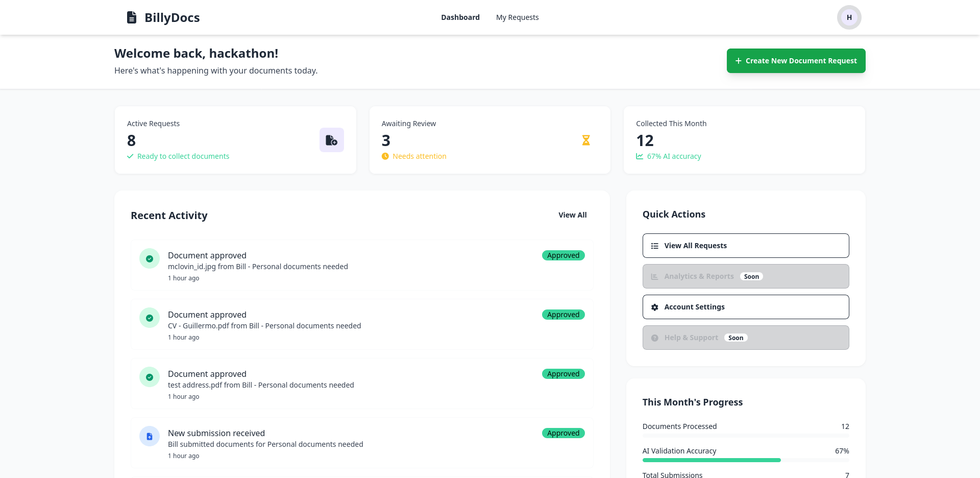Click the plus icon in Create New Document Request
Image resolution: width=980 pixels, height=478 pixels.
pyautogui.click(x=738, y=61)
